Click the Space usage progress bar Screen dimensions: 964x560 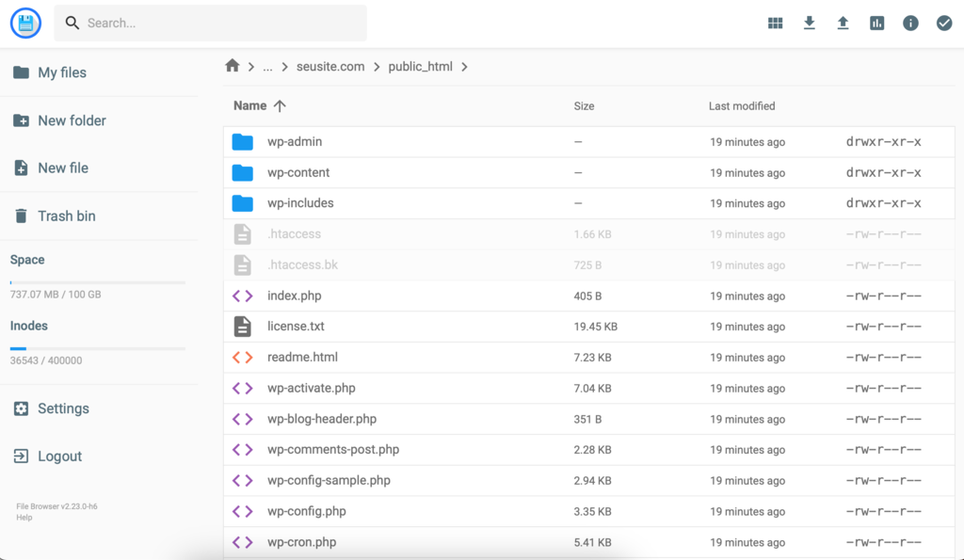[x=97, y=282]
